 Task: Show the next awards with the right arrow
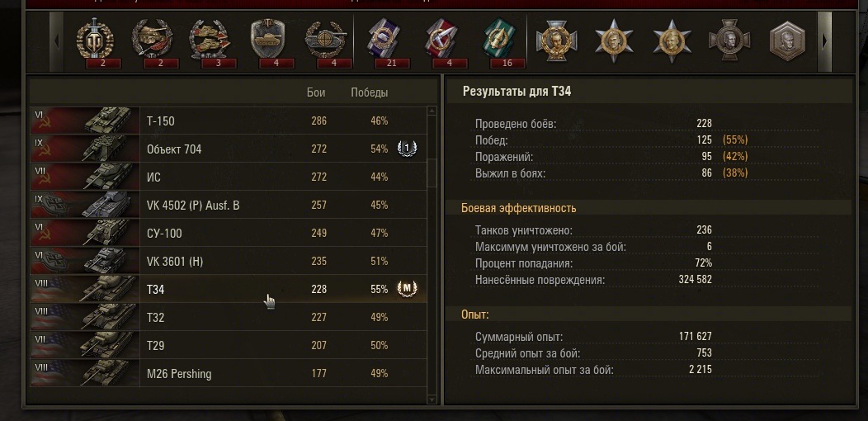pyautogui.click(x=825, y=41)
